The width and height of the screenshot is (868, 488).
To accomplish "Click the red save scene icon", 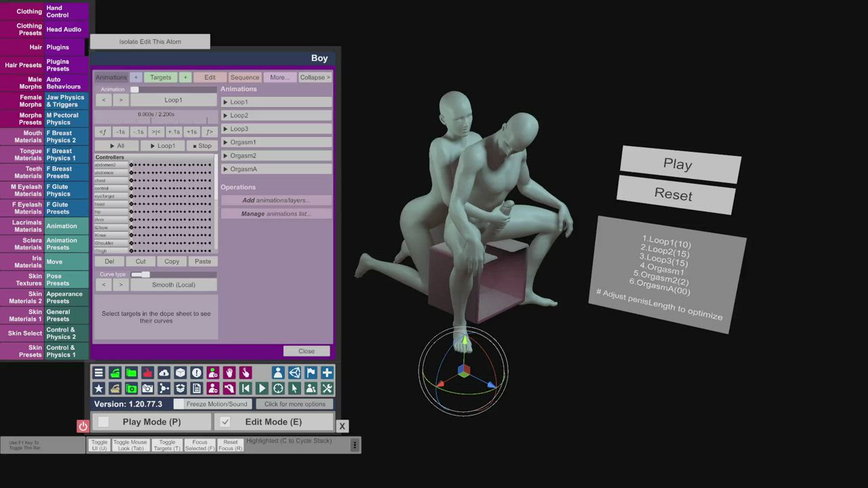I will (x=147, y=373).
